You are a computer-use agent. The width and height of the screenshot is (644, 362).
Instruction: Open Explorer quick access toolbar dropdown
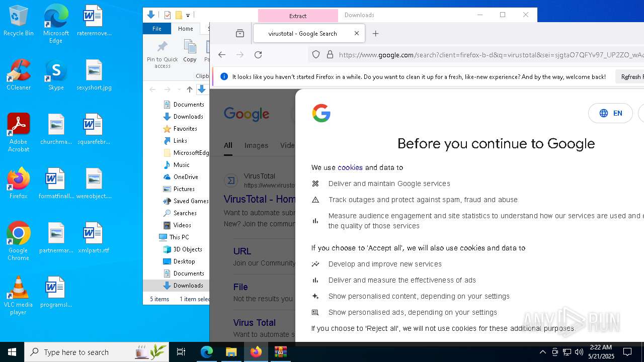coord(188,15)
